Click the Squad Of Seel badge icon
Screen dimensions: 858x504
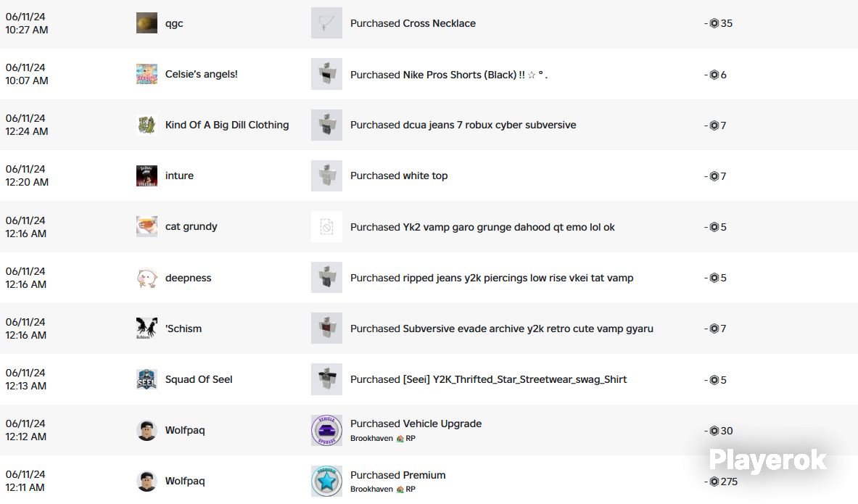tap(147, 379)
